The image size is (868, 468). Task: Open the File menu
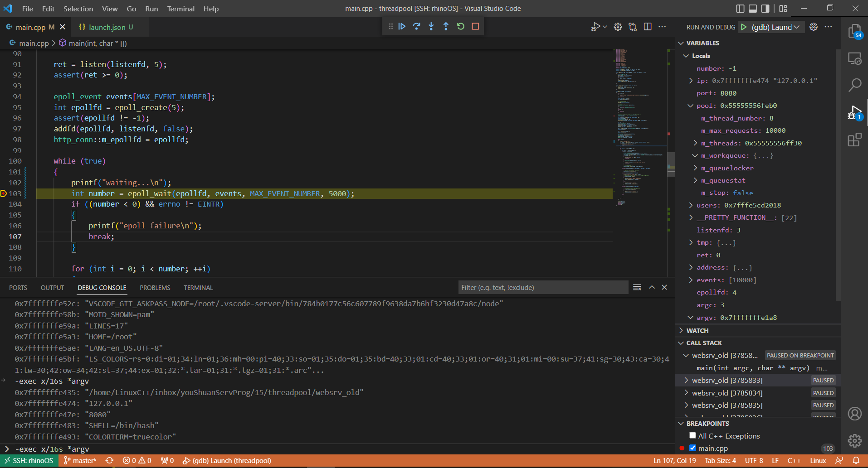pyautogui.click(x=28, y=9)
